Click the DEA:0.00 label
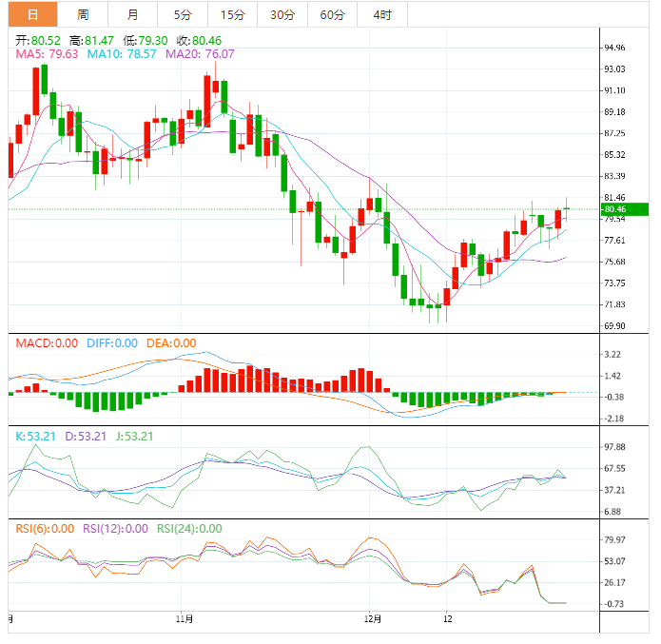 pos(171,343)
